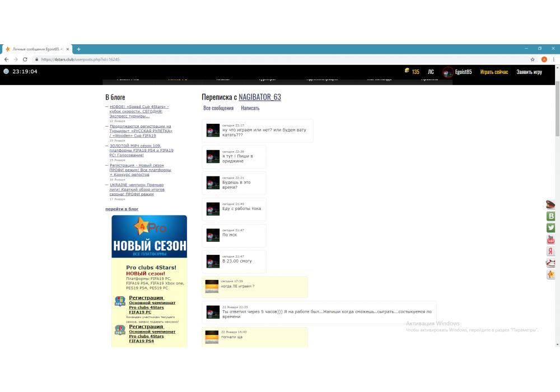
Task: Click the Yandex 'Я' side icon
Action: (x=550, y=251)
